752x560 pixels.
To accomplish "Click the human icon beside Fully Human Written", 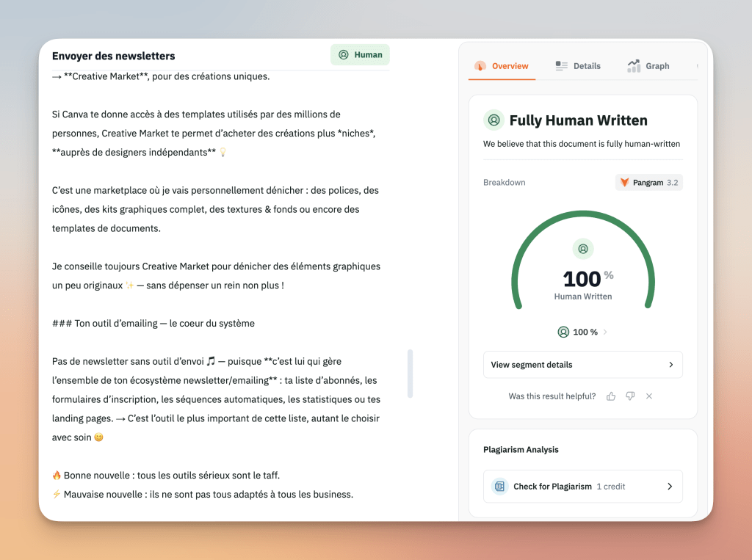I will click(493, 120).
